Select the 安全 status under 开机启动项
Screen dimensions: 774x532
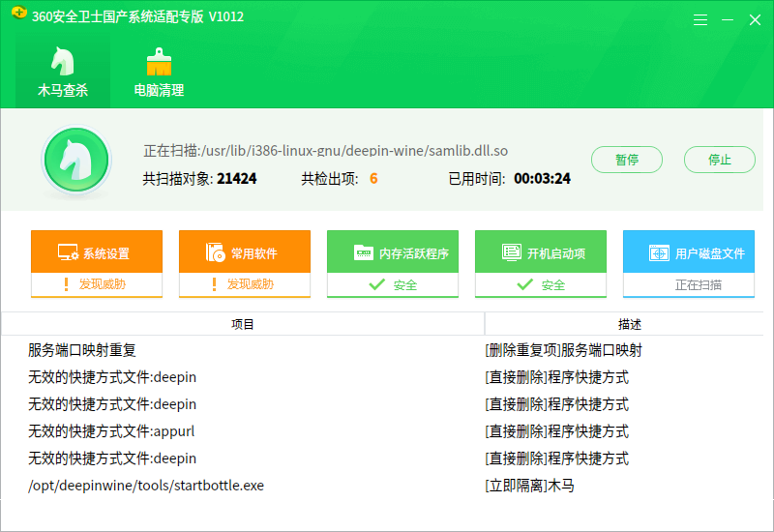pos(541,284)
